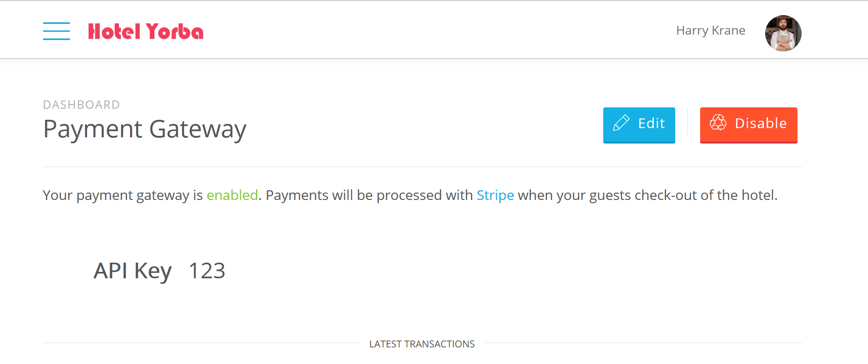Click the Harry Krane username
This screenshot has height=364, width=868.
click(710, 30)
